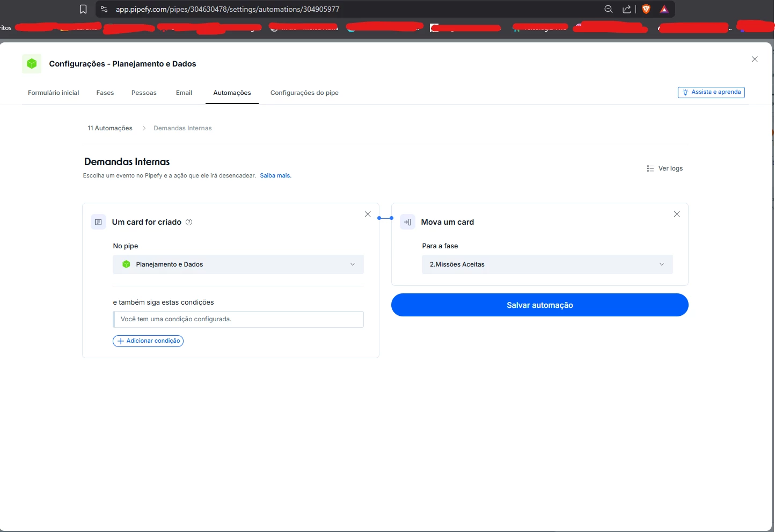Click Brave Rewards triangle icon
The height and width of the screenshot is (532, 775).
coord(664,9)
